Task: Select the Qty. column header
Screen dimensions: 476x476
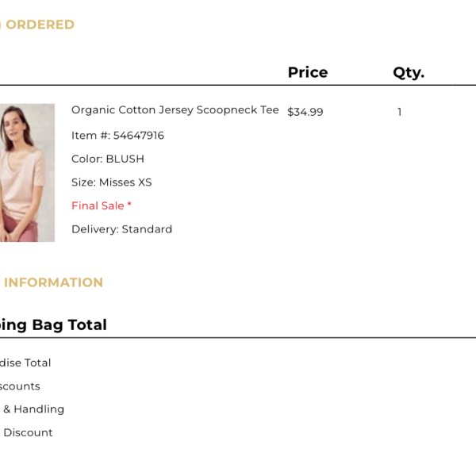Action: (409, 73)
